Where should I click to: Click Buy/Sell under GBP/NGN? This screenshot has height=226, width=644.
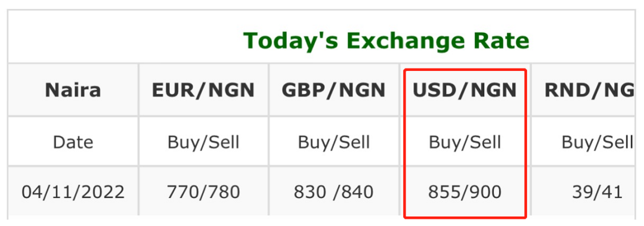click(334, 142)
